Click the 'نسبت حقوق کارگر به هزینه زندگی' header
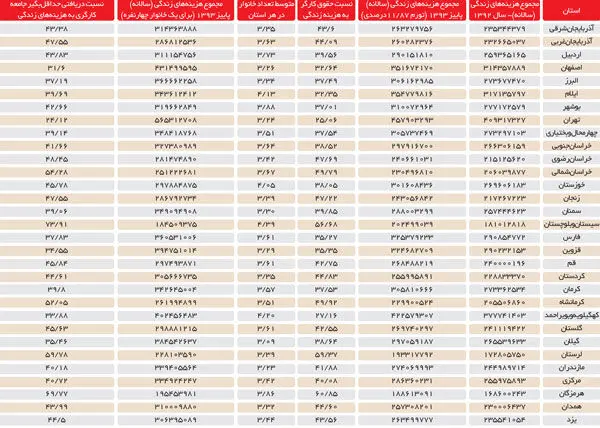Viewport: 600px width, 428px height. pyautogui.click(x=326, y=10)
